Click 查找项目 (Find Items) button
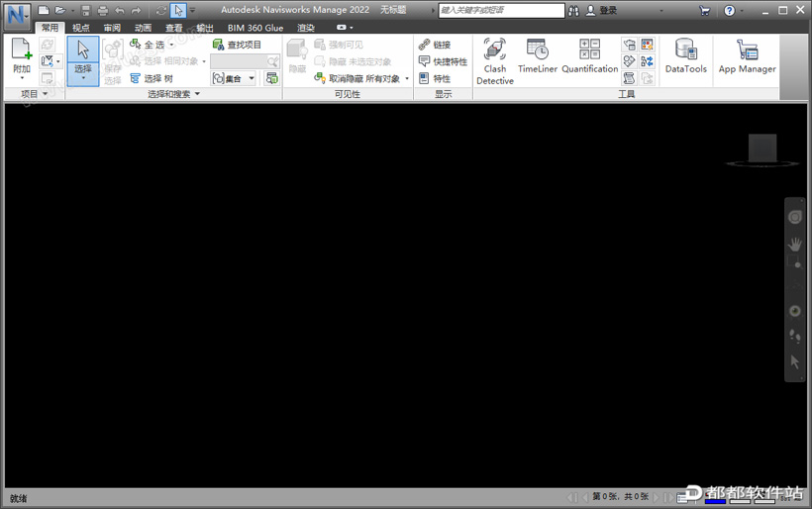The image size is (812, 509). 238,45
